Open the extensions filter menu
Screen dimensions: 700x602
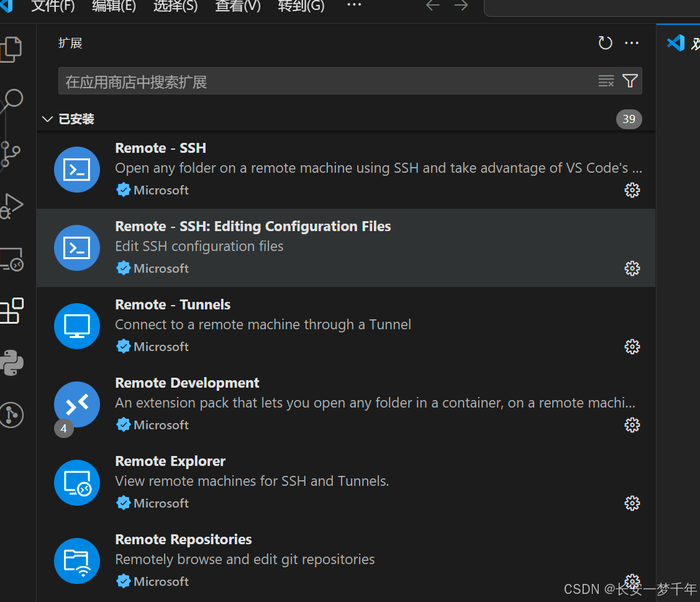pos(630,81)
